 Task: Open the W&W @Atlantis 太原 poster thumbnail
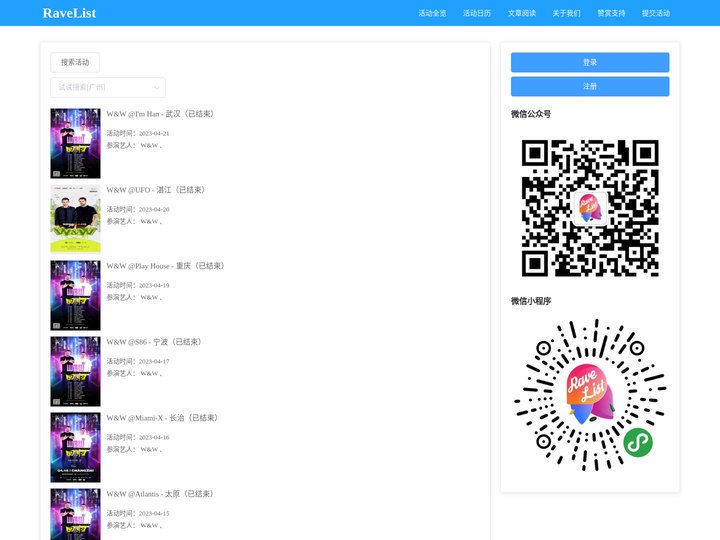click(x=75, y=514)
